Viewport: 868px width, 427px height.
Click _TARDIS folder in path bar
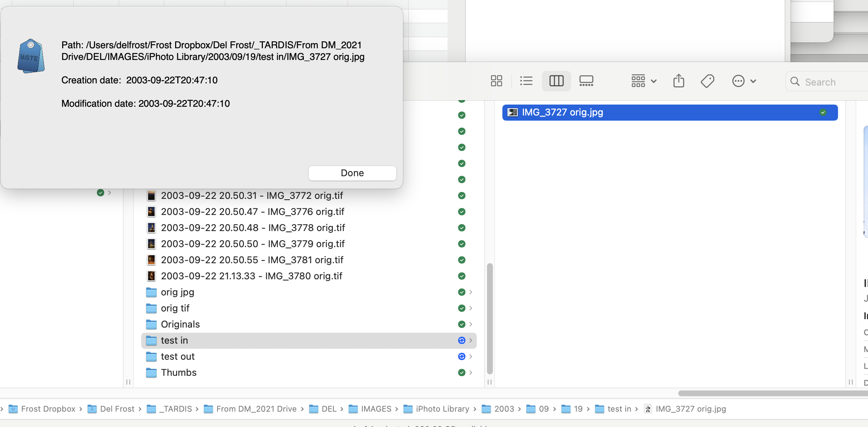(x=175, y=409)
